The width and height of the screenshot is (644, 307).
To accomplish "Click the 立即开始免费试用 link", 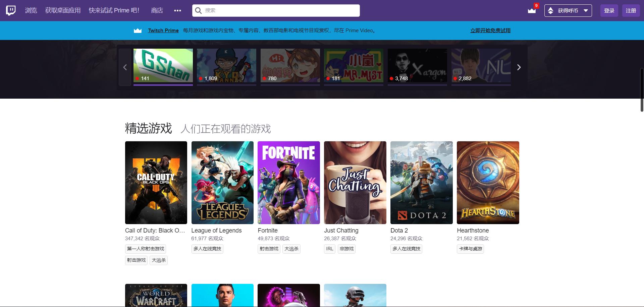I will click(x=490, y=30).
